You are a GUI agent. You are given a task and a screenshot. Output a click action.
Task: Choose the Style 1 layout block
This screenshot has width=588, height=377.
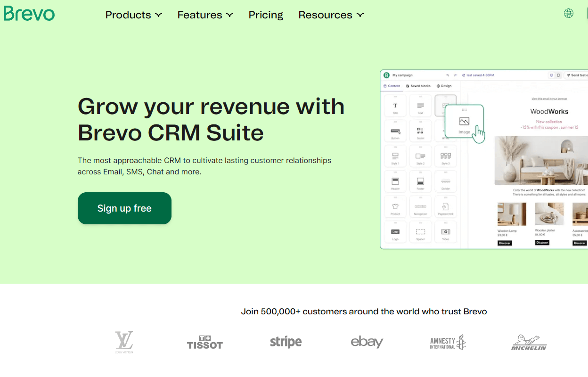point(395,156)
